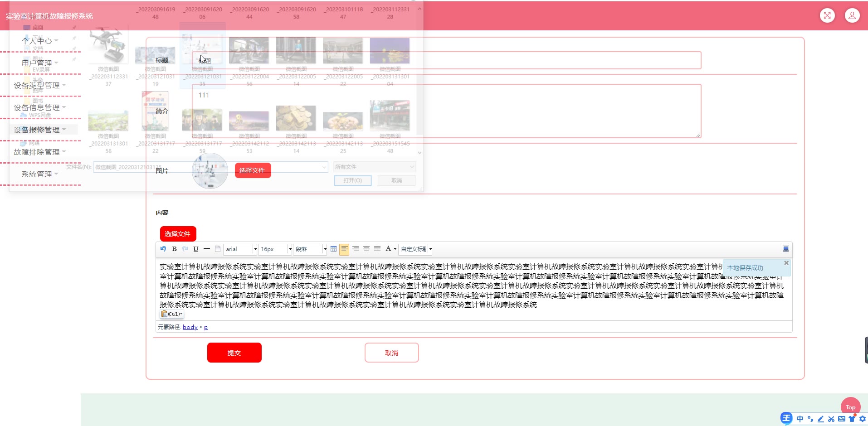
Task: Open the 所有文件 file type dropdown
Action: coord(375,167)
